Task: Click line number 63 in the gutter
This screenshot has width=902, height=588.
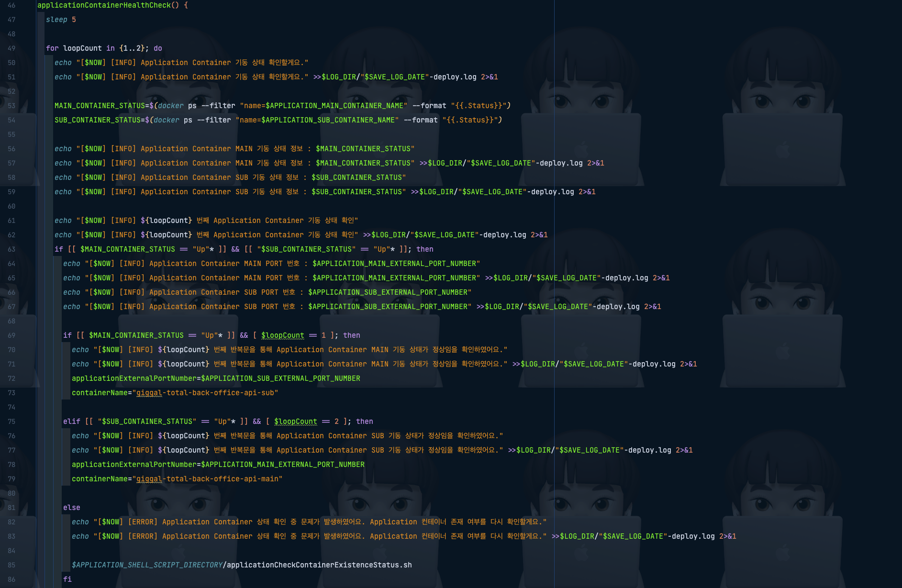Action: 11,249
